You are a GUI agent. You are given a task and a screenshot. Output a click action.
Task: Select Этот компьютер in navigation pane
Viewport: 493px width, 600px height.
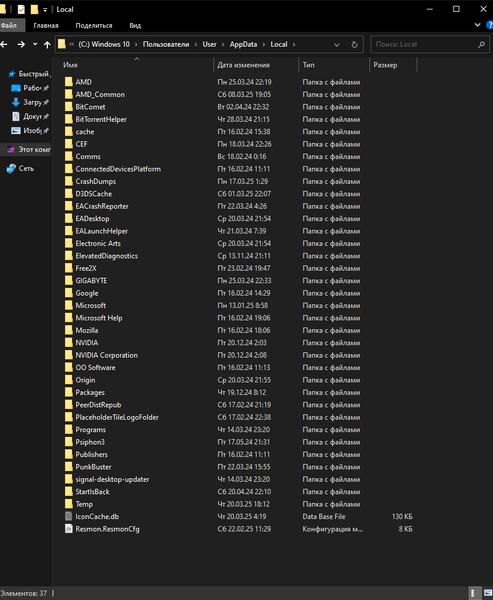pos(29,150)
